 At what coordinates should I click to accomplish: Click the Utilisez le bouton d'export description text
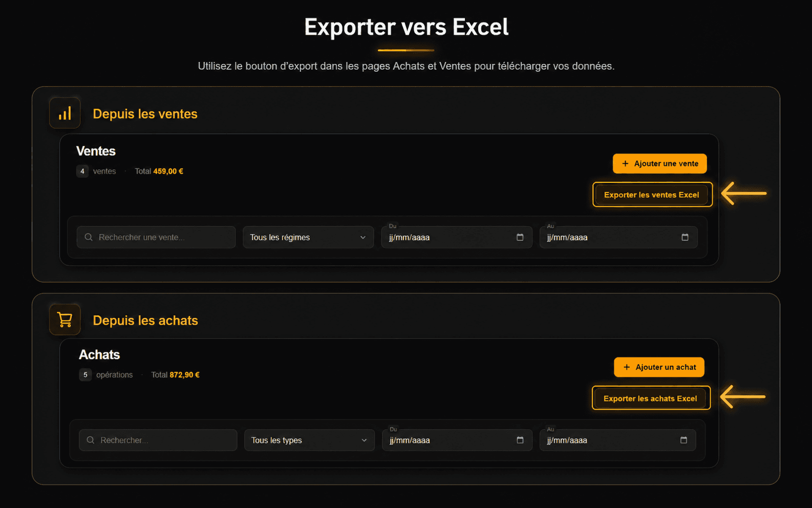pyautogui.click(x=406, y=66)
